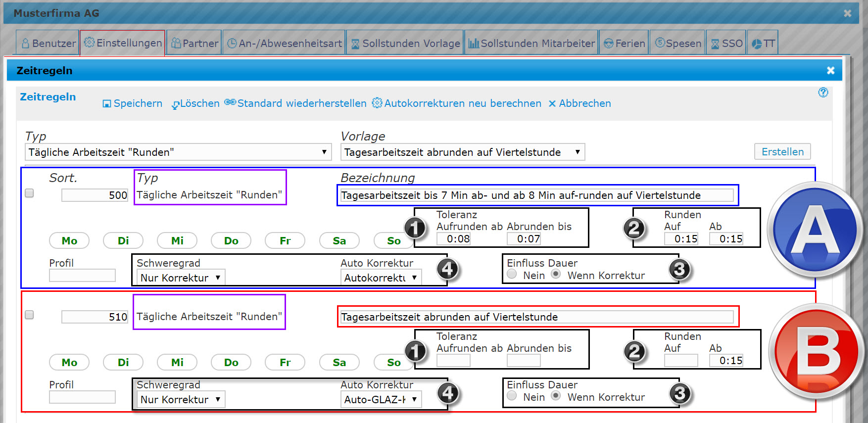Select Nein radio in rule 510

tap(512, 396)
